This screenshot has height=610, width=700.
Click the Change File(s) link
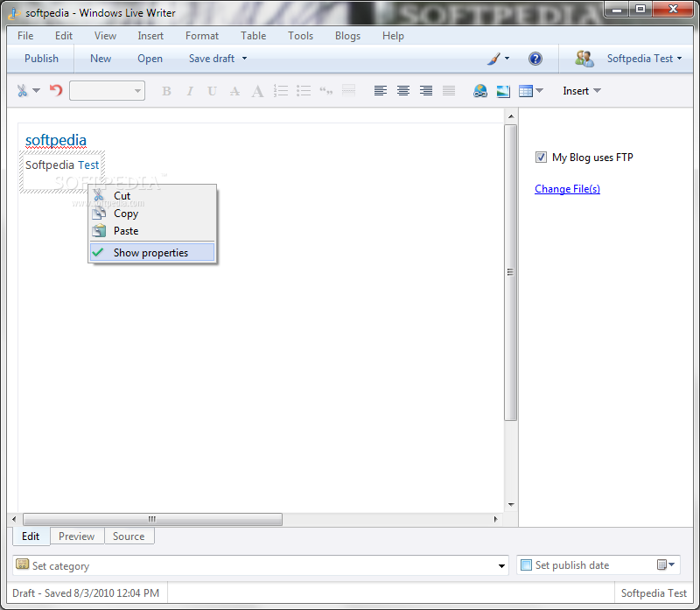click(567, 189)
